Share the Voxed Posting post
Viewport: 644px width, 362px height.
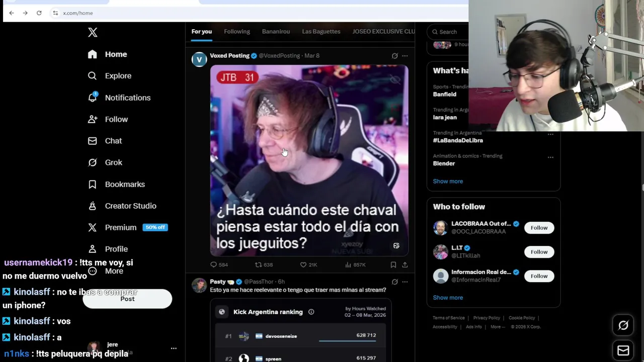pos(405,264)
